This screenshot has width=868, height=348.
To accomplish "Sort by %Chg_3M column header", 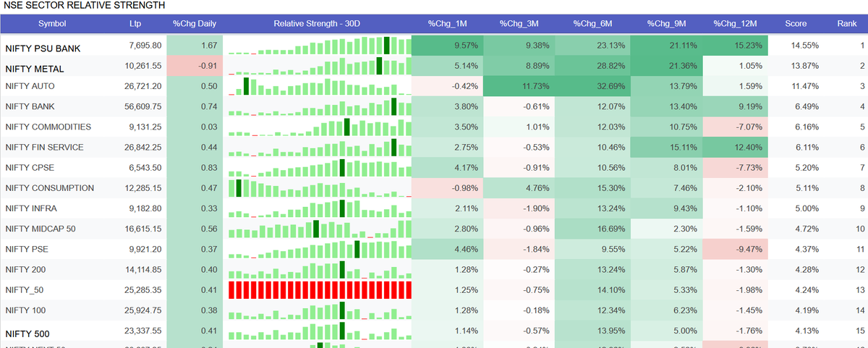I will 519,23.
